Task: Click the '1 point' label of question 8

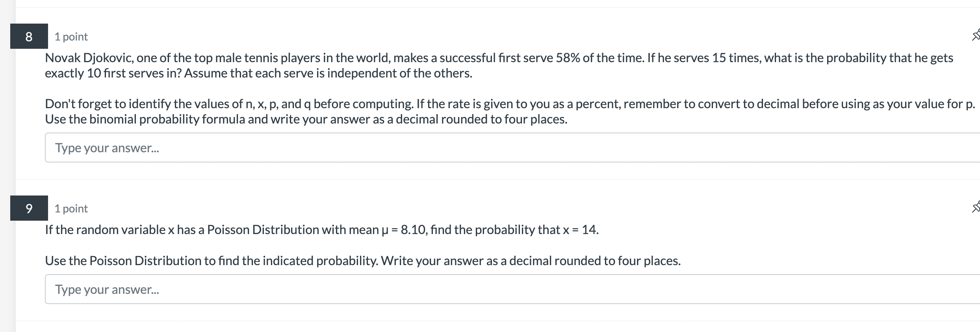Action: (x=71, y=37)
